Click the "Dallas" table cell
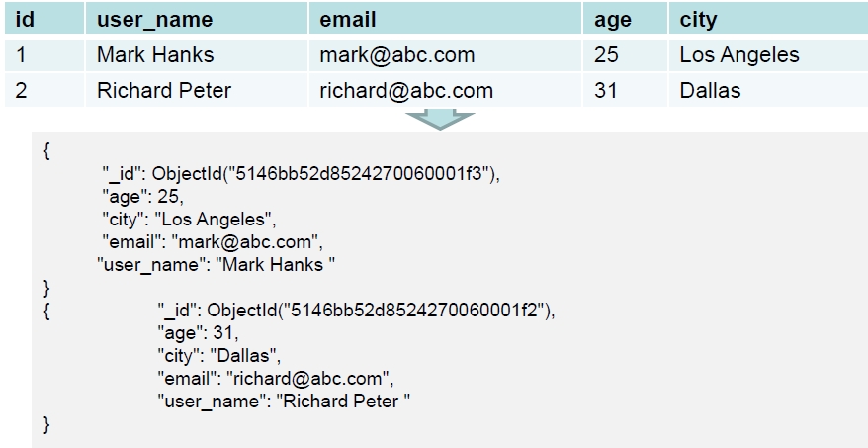Image resolution: width=868 pixels, height=448 pixels. (x=710, y=91)
